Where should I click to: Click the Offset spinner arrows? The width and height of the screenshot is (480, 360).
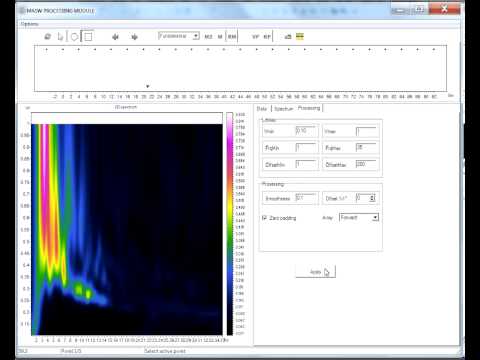click(x=372, y=198)
